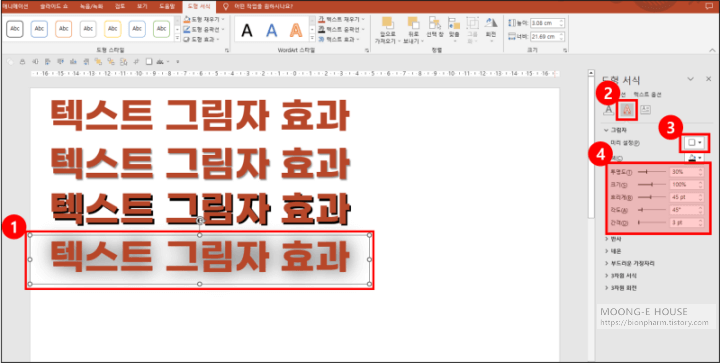Select the blue-outlined Abc shape style
This screenshot has height=363, width=720.
coord(39,29)
